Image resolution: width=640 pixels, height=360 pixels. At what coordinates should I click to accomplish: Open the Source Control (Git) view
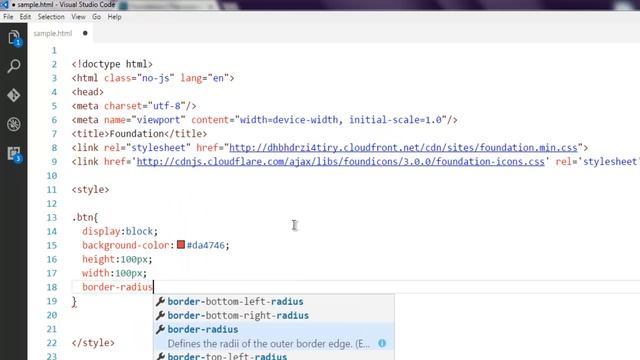[x=13, y=95]
